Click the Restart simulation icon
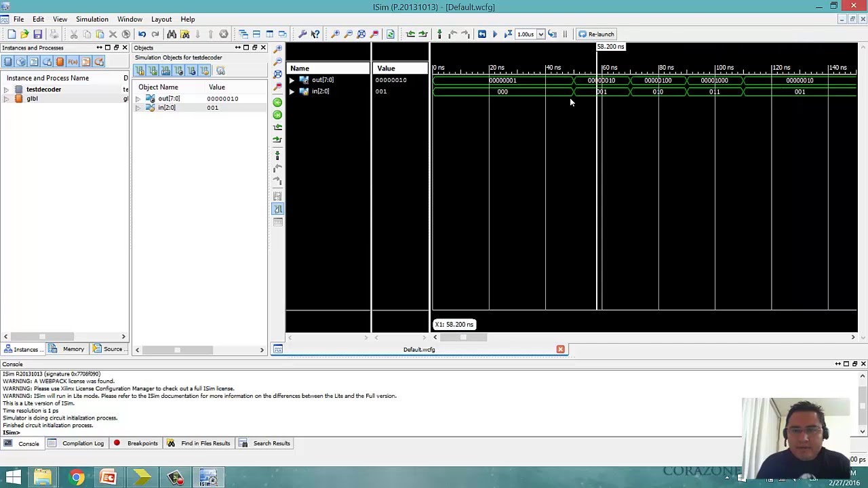The image size is (868, 488). [481, 34]
